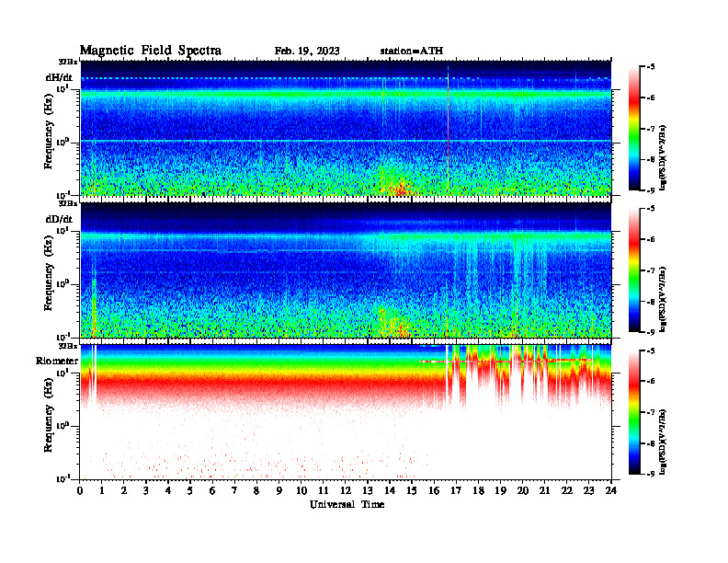
Task: Click the "Universal Time" axis title
Action: point(347,504)
